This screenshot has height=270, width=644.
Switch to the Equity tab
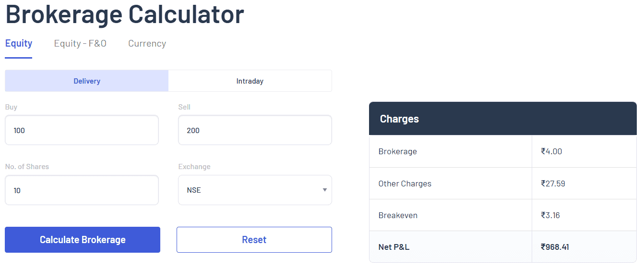[19, 44]
